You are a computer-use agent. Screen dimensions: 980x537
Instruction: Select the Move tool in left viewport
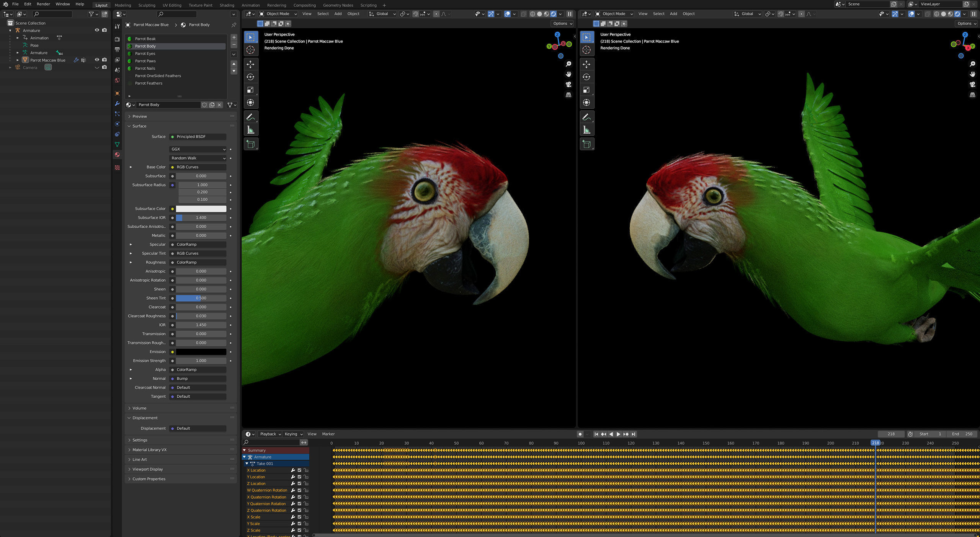pos(250,64)
